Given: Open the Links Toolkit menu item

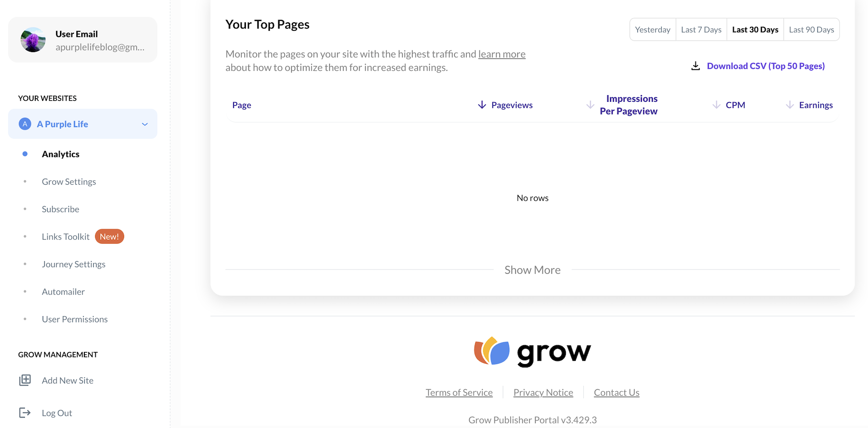Looking at the screenshot, I should [x=66, y=237].
